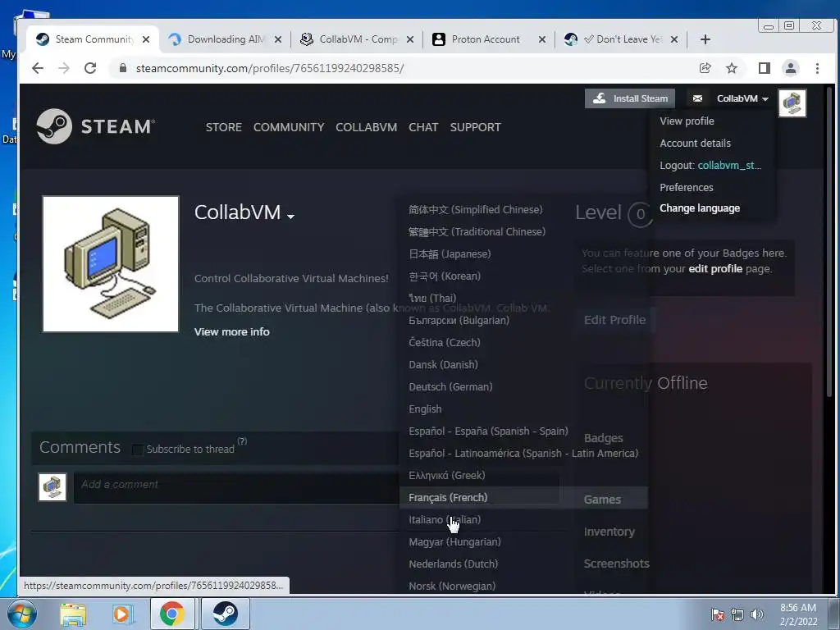Close the Downloading AIM tab

click(277, 39)
